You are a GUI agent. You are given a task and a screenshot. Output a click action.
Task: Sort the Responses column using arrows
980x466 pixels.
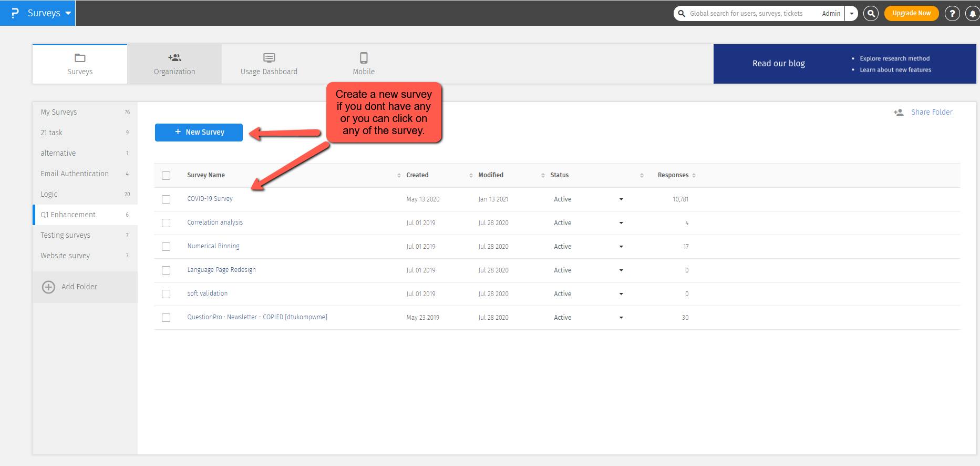tap(694, 176)
